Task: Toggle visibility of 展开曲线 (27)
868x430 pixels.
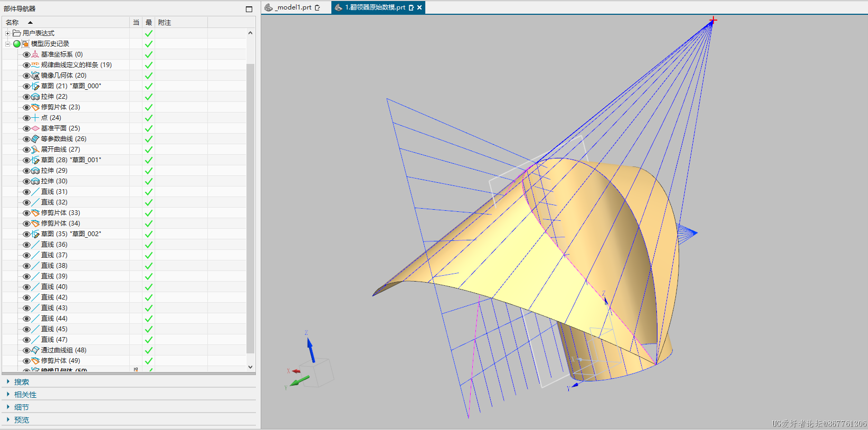Action: click(x=26, y=149)
